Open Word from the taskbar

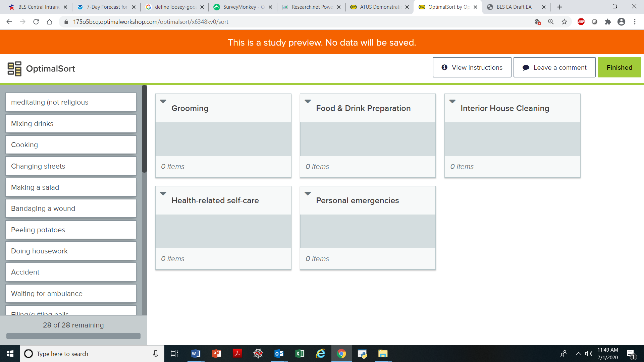[x=196, y=354]
